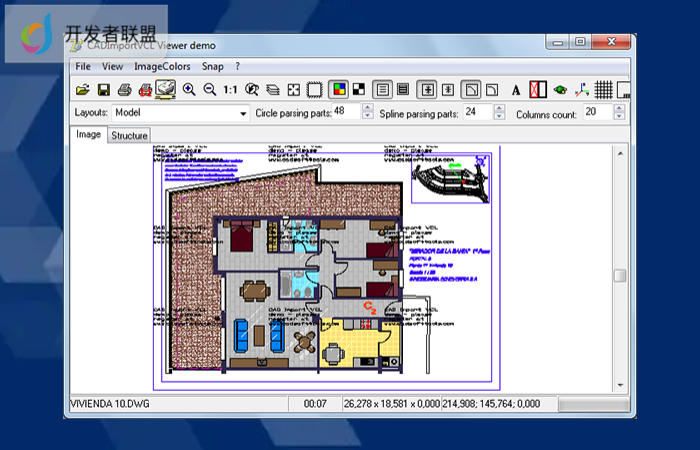Click the Spline parsing parts input field
700x450 pixels.
tap(478, 113)
